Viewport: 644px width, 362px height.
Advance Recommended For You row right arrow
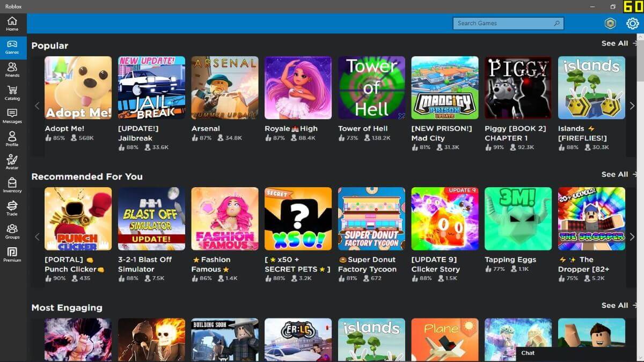tap(632, 237)
